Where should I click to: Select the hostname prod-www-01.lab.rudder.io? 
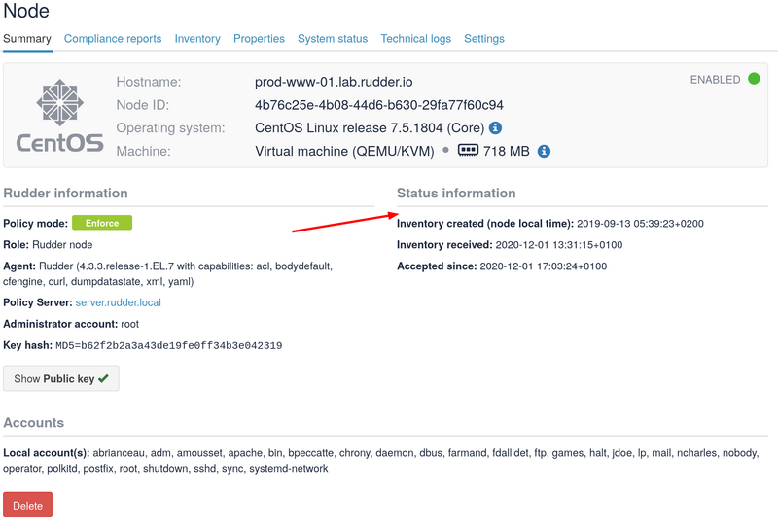coord(334,82)
